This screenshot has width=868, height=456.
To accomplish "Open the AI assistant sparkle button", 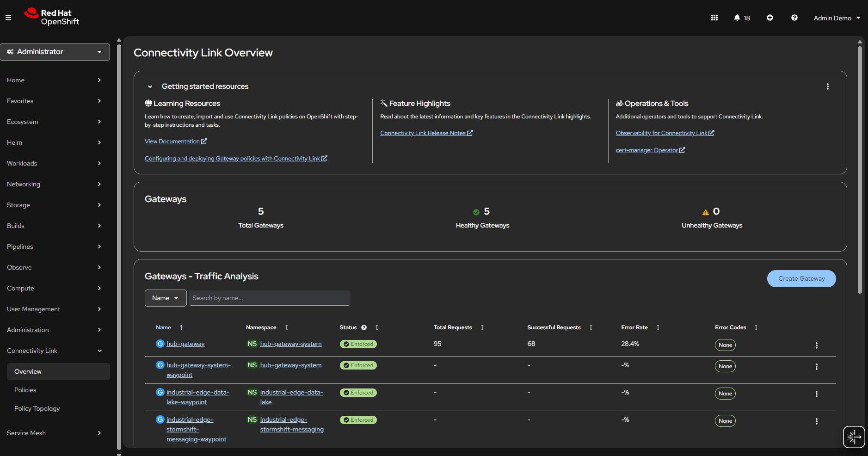I will click(x=854, y=437).
